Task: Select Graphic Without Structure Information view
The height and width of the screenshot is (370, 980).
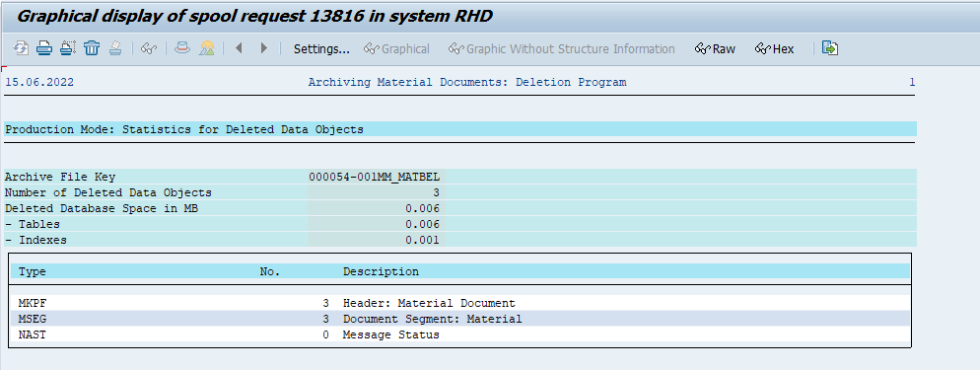Action: (x=561, y=48)
